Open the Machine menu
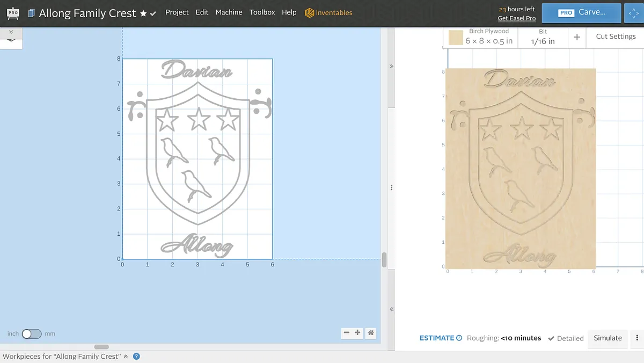The width and height of the screenshot is (644, 363). click(x=229, y=12)
